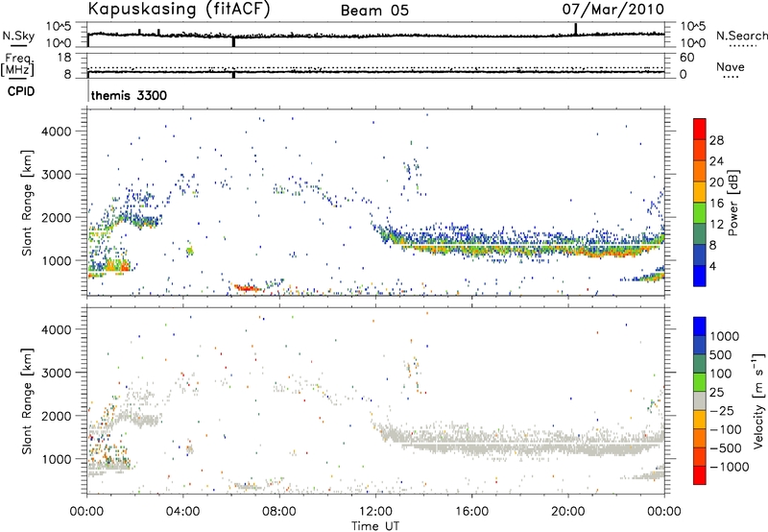
Task: Click the noise spike near 20:20 in N.Sky panel
Action: coord(575,29)
